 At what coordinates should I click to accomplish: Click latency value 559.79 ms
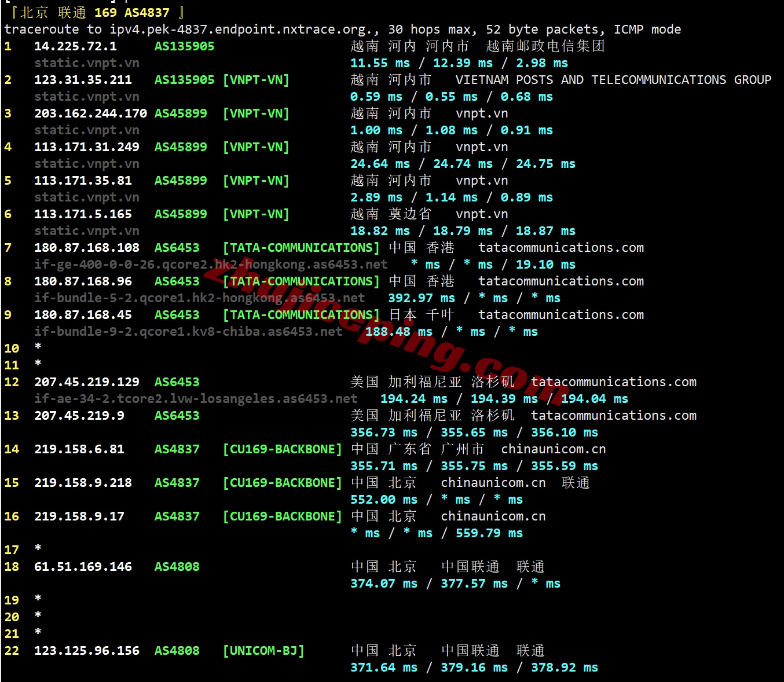(489, 533)
